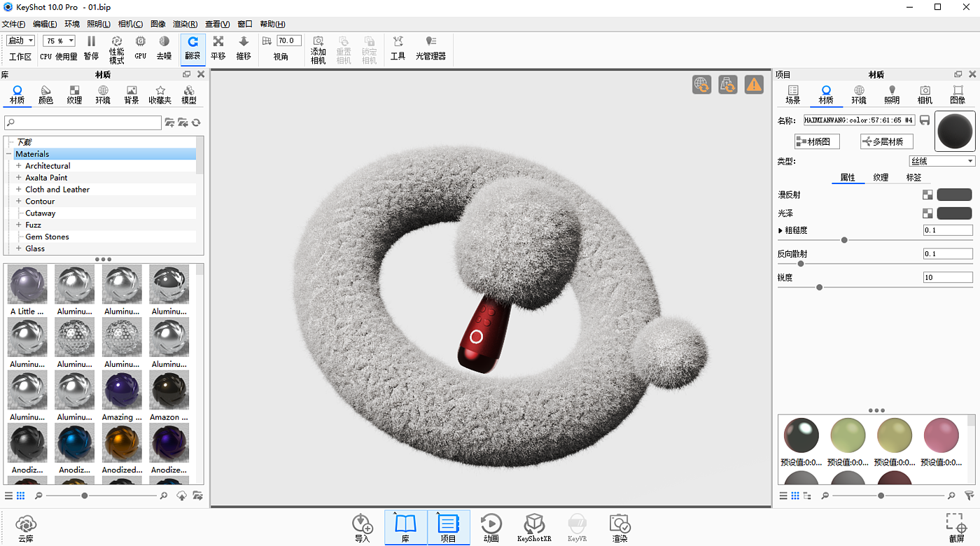This screenshot has width=980, height=546.
Task: Pause the real-time render
Action: coord(91,48)
